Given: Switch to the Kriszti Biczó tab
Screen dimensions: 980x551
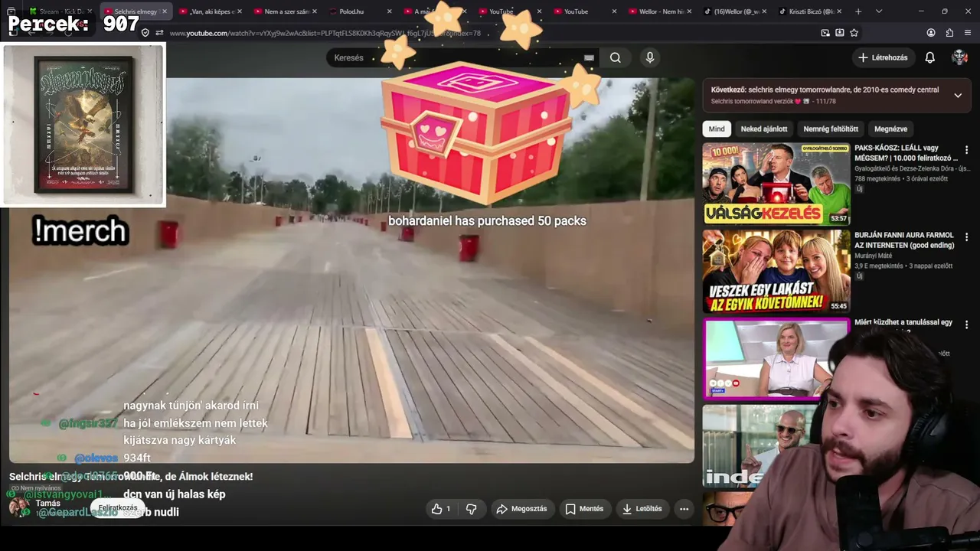Looking at the screenshot, I should click(x=810, y=11).
